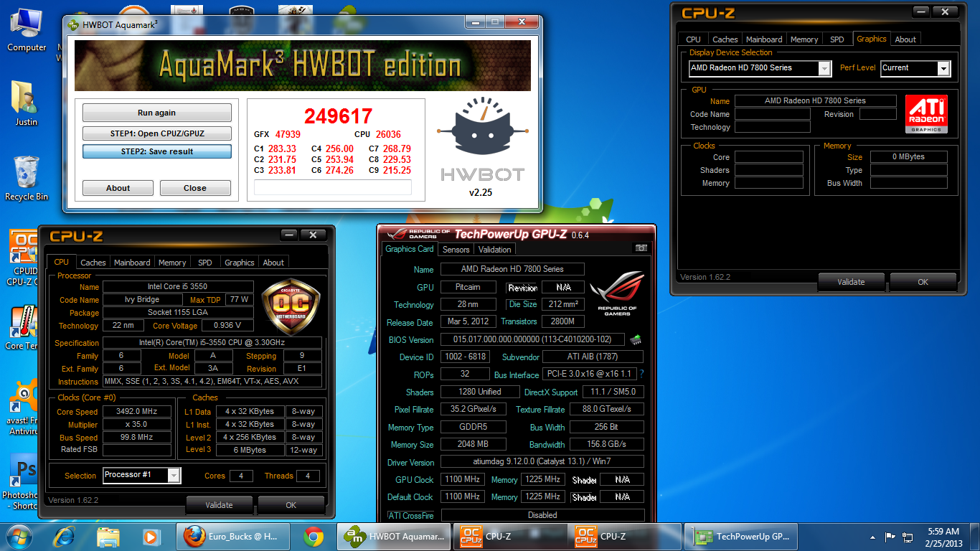Click the Close button in Aquamark
980x551 pixels.
(195, 188)
